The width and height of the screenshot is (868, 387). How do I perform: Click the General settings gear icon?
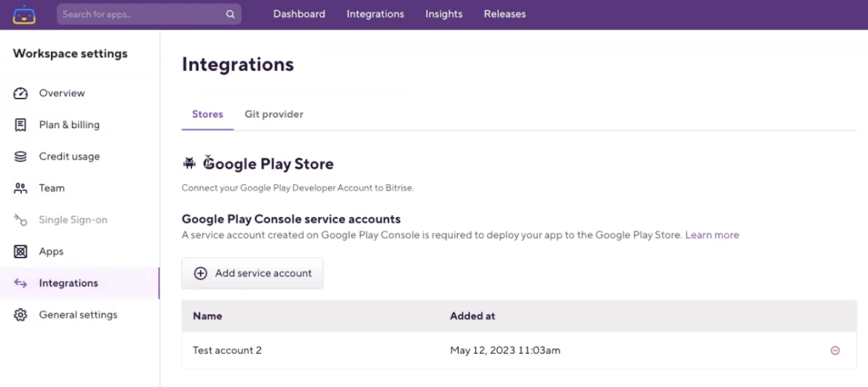pos(21,315)
